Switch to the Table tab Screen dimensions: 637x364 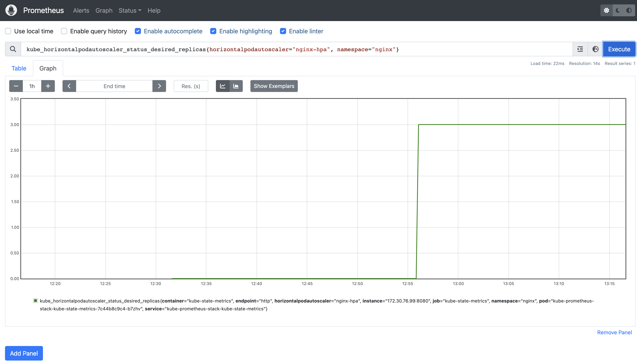[x=19, y=68]
